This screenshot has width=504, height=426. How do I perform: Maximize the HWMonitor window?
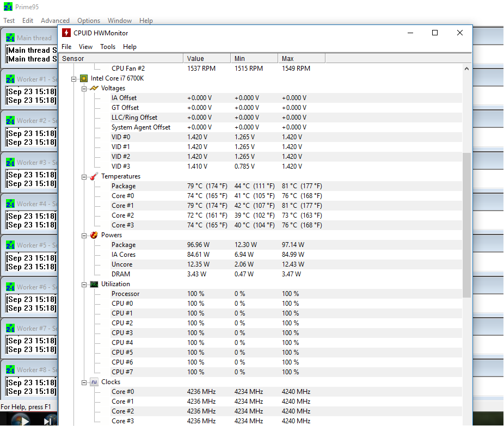[x=434, y=33]
